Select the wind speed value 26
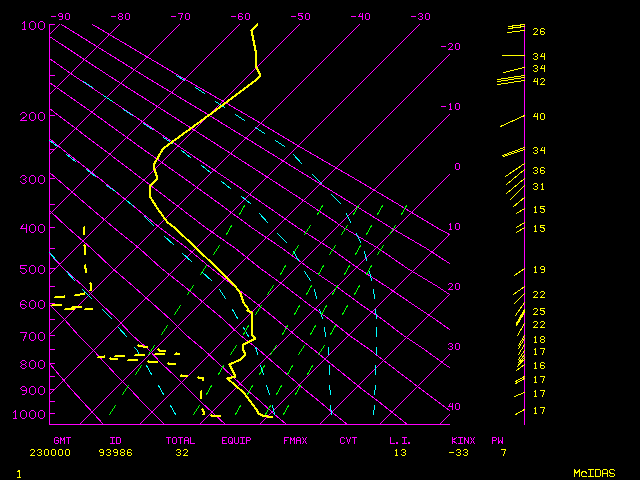This screenshot has height=480, width=640. pyautogui.click(x=538, y=32)
